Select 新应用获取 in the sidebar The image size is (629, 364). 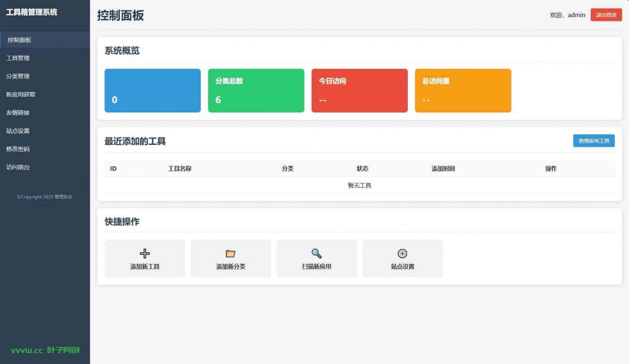click(x=45, y=95)
